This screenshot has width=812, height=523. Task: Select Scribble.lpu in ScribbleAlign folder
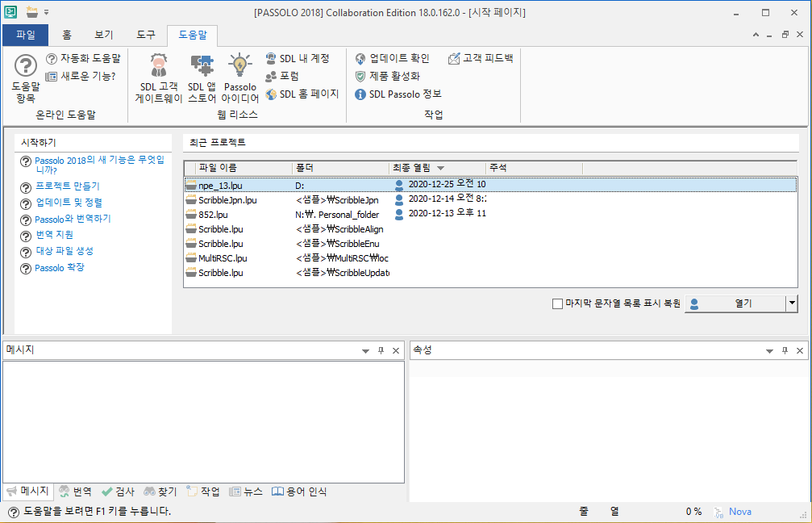pos(490,228)
